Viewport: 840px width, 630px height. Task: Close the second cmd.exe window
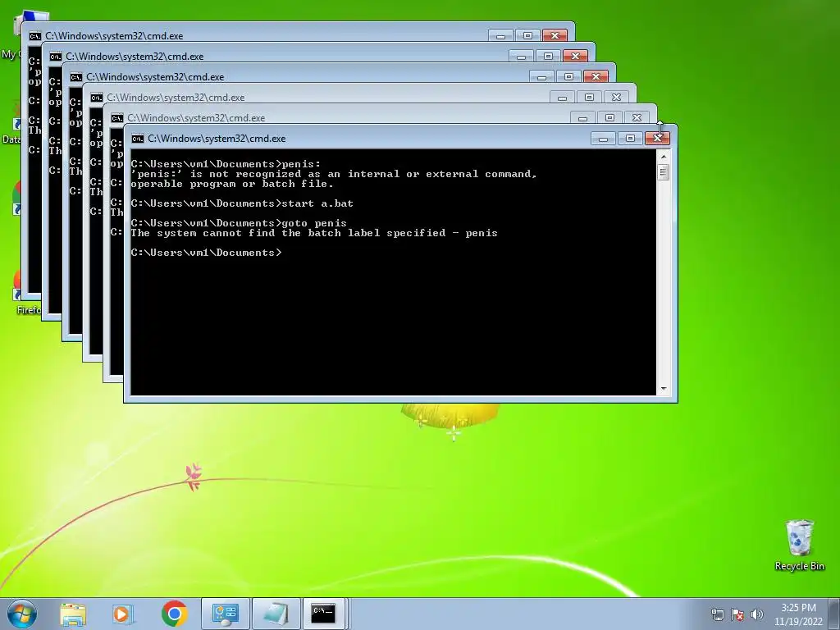coord(575,57)
